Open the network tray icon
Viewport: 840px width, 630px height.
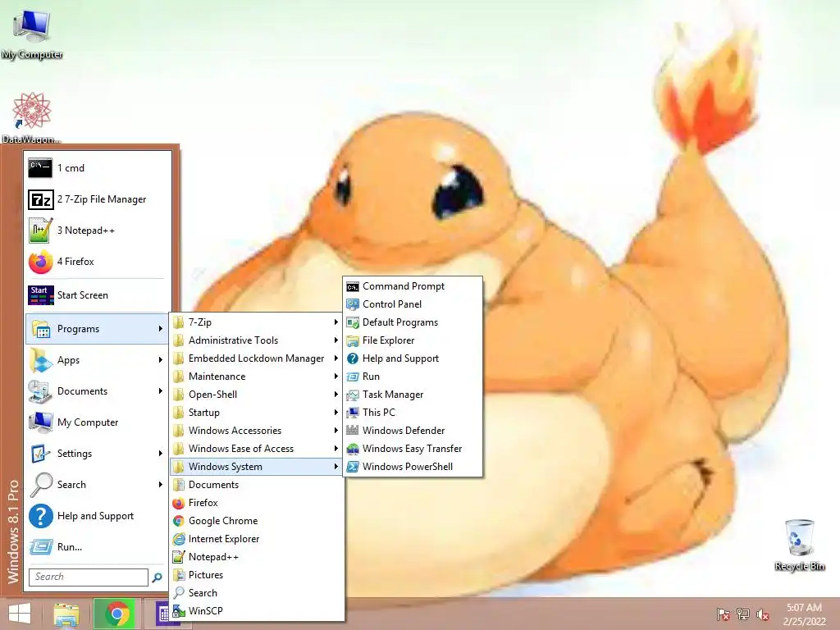click(x=742, y=614)
